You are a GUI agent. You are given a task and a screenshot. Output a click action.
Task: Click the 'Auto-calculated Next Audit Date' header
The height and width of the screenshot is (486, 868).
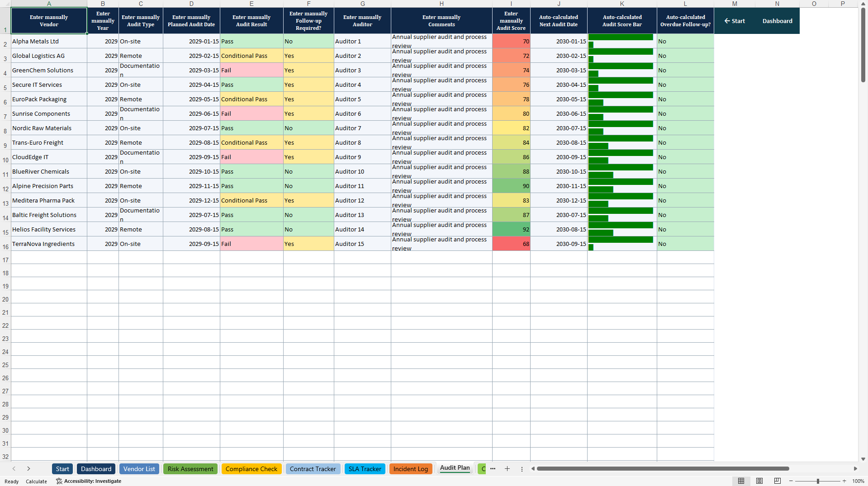pos(559,21)
